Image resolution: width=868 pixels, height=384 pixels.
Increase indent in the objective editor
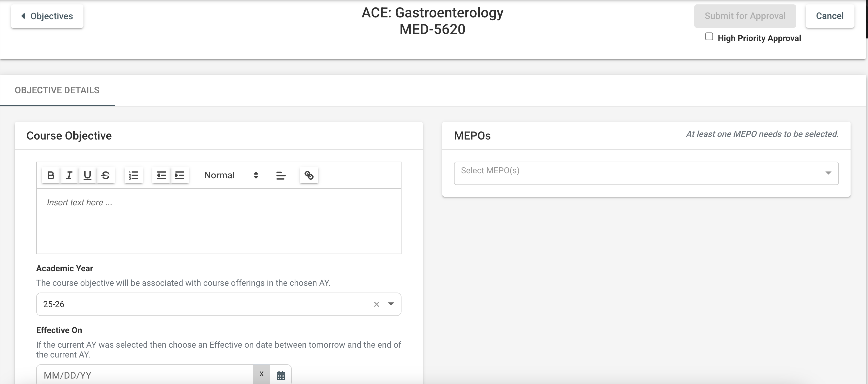pyautogui.click(x=180, y=175)
